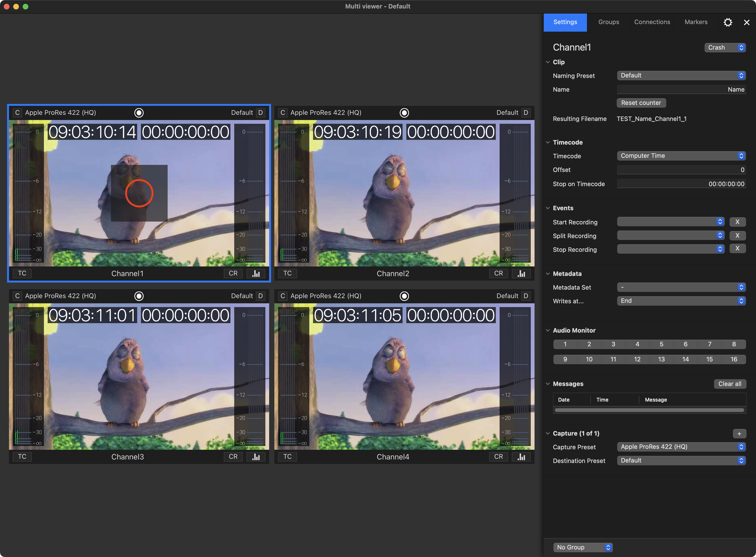
Task: Switch to the Connections tab
Action: pos(652,22)
